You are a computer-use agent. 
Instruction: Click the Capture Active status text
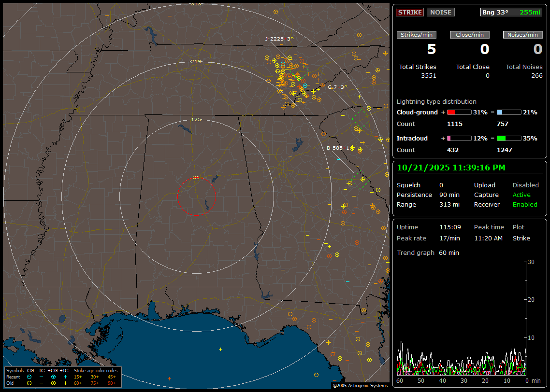point(521,195)
